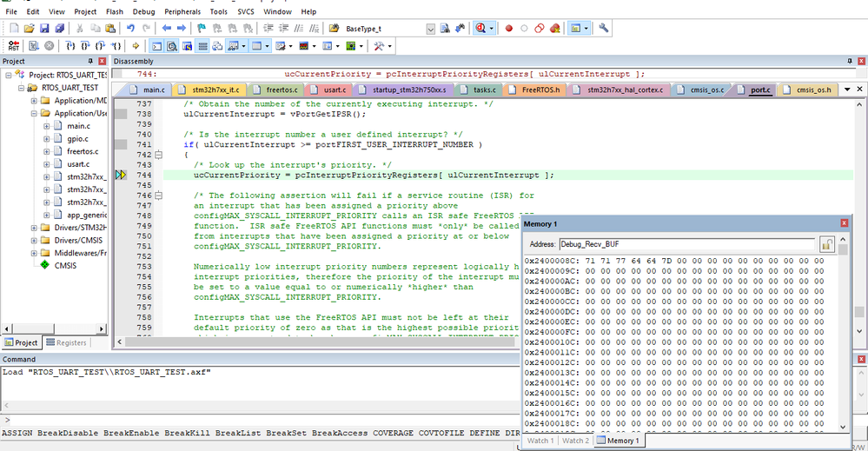Open Memory windows dropdown arrow
Screen dimensions: 868x451
coord(267,46)
